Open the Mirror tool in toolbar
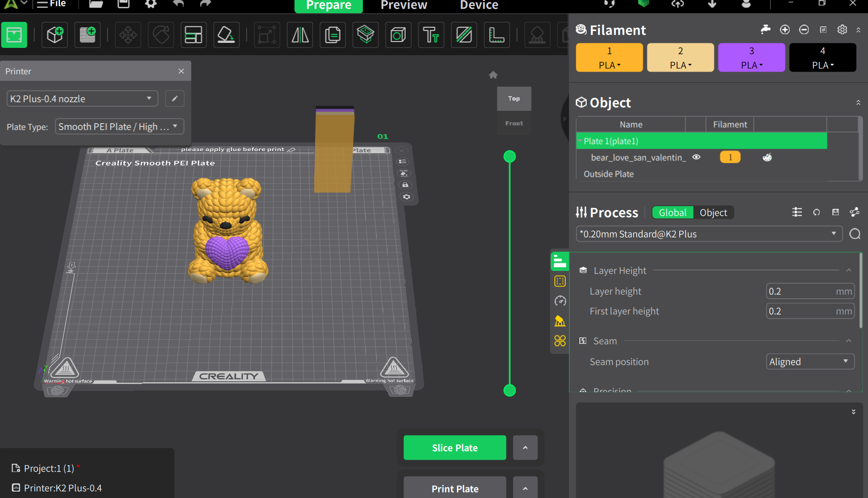Image resolution: width=868 pixels, height=498 pixels. click(300, 35)
